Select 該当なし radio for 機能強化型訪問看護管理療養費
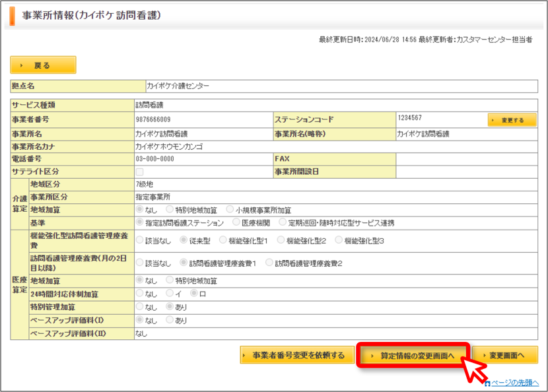 pyautogui.click(x=139, y=240)
